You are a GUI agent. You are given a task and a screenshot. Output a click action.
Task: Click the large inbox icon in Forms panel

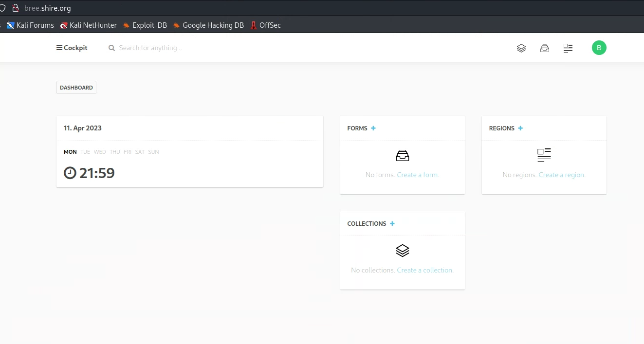tap(402, 156)
